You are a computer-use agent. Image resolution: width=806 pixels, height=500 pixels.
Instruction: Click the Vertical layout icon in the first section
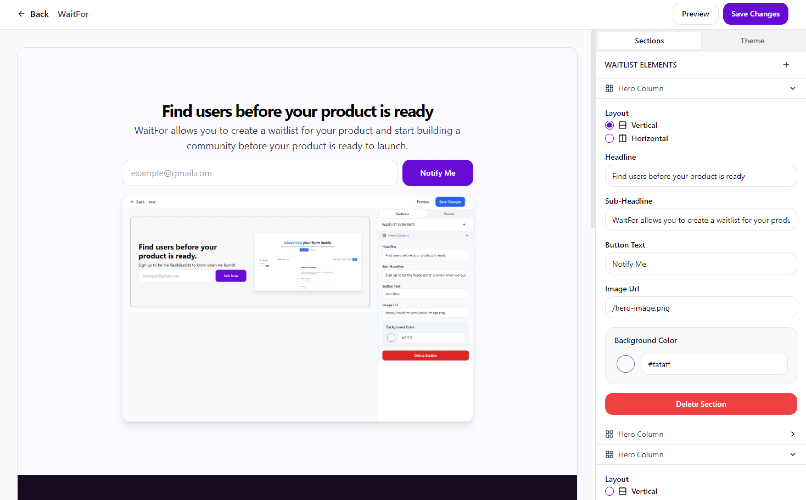pos(622,125)
